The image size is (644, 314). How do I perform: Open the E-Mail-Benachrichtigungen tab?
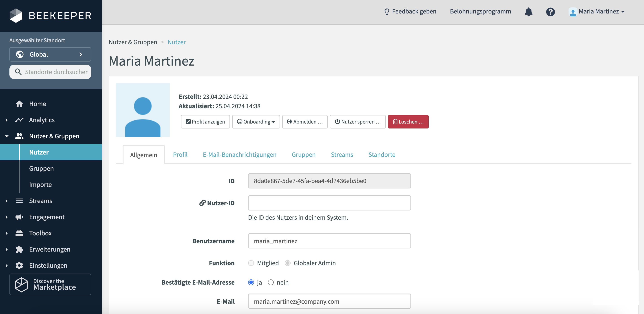(240, 155)
